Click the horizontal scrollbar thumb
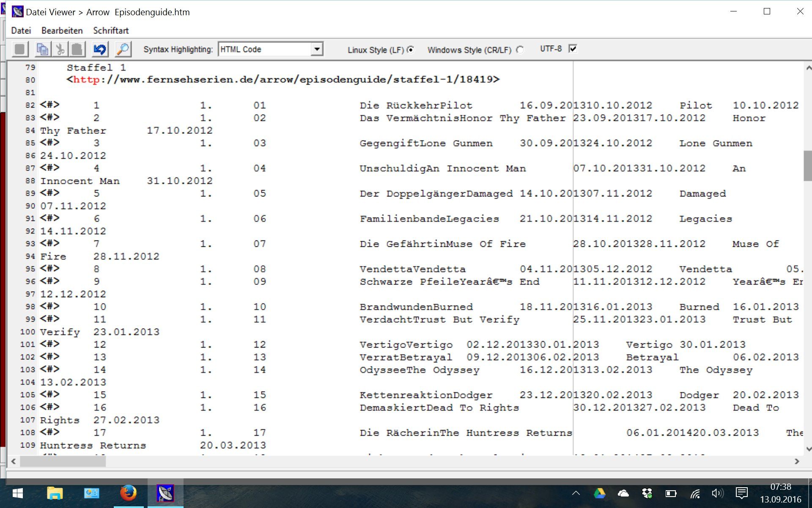This screenshot has height=508, width=812. pyautogui.click(x=63, y=461)
